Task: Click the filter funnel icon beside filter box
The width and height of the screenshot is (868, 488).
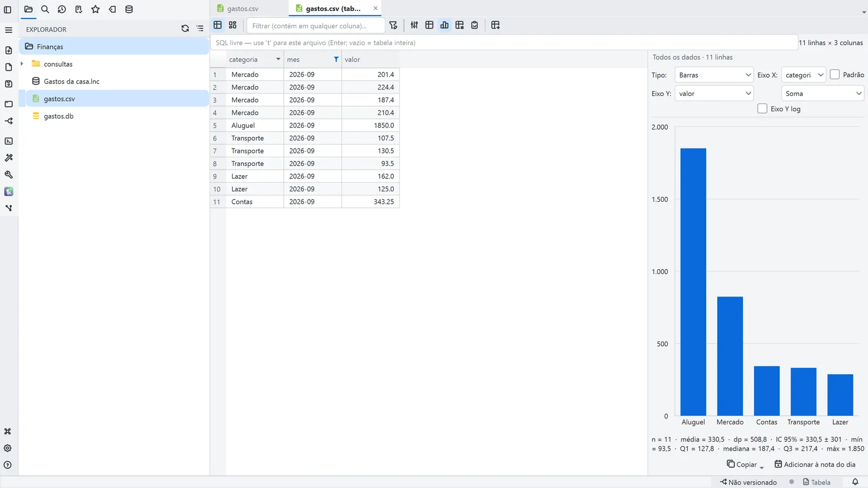Action: pyautogui.click(x=393, y=25)
